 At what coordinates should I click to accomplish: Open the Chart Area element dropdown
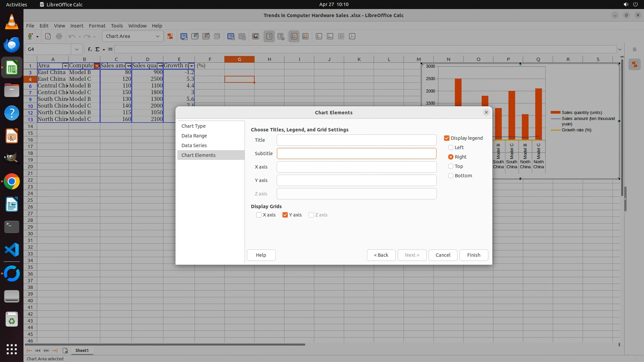157,36
